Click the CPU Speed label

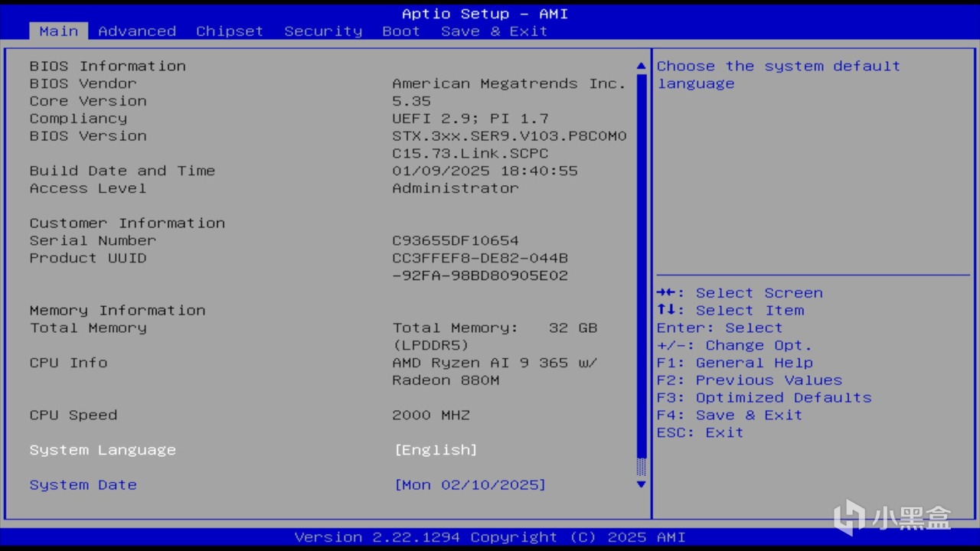coord(73,415)
